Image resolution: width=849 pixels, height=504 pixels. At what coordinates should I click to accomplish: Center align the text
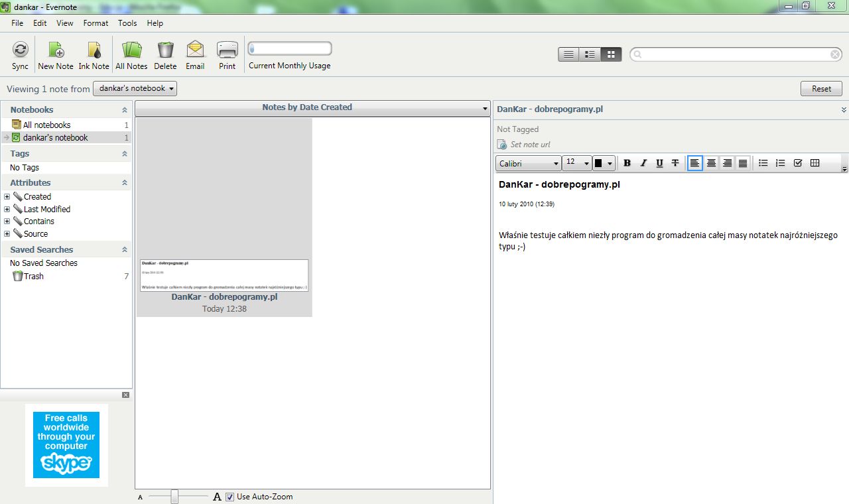click(711, 163)
